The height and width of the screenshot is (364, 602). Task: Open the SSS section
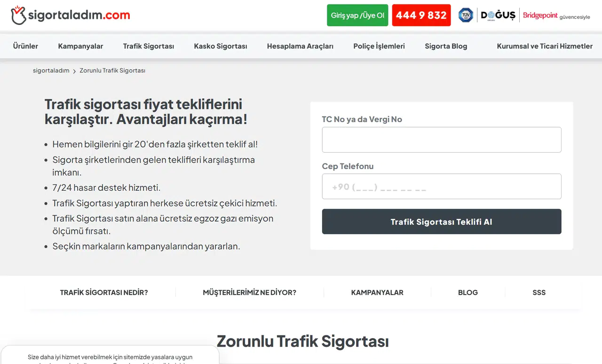coord(539,292)
